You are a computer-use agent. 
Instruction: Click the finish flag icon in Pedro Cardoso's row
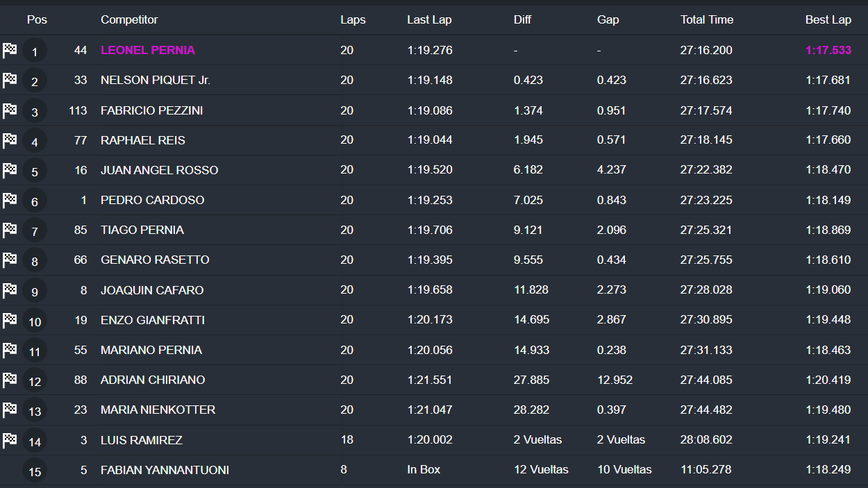point(10,200)
